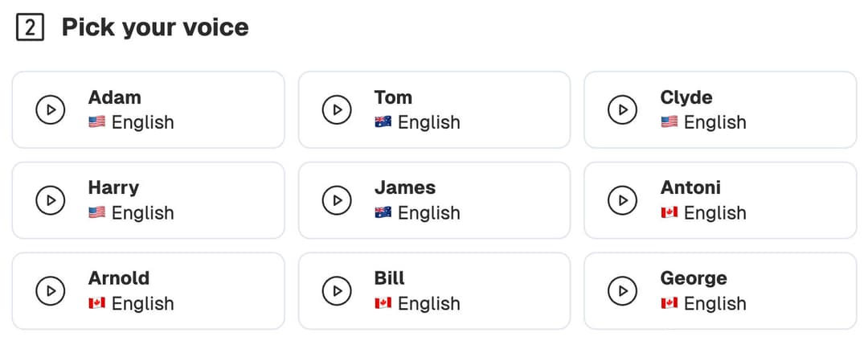Image resolution: width=868 pixels, height=345 pixels.
Task: Select the Arnold voice name
Action: point(119,278)
